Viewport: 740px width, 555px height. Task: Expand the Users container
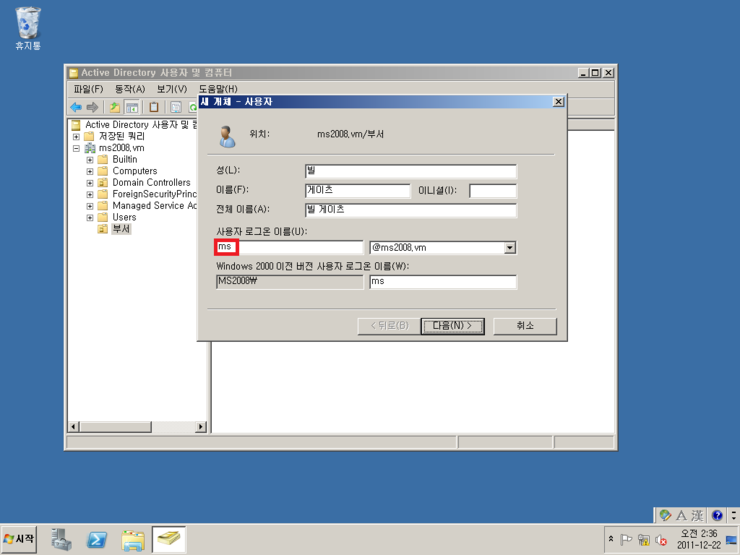(90, 218)
